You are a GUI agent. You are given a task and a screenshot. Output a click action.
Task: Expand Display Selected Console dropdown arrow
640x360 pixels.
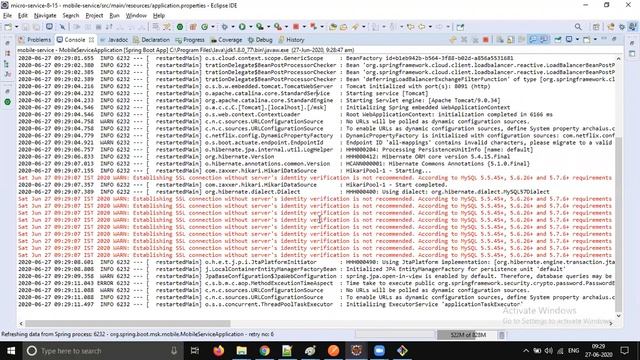[x=577, y=40]
